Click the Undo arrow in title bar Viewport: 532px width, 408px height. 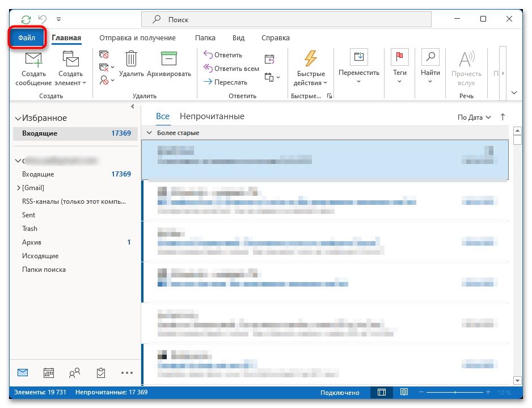[43, 19]
